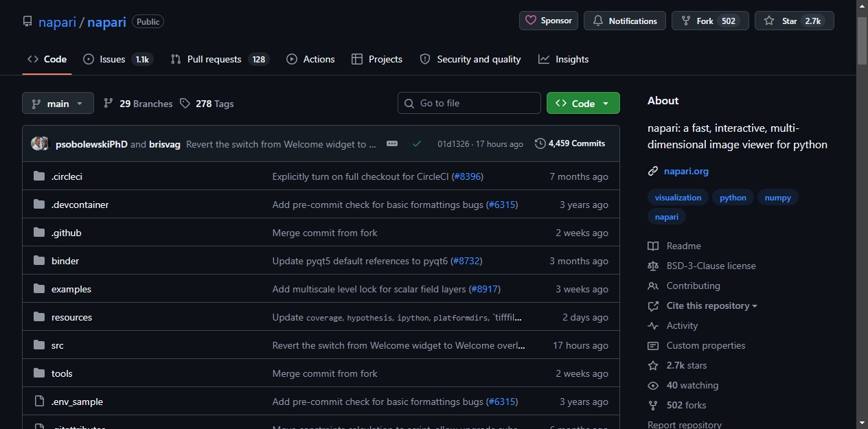The image size is (868, 429).
Task: View the 29 Branches link
Action: click(138, 104)
